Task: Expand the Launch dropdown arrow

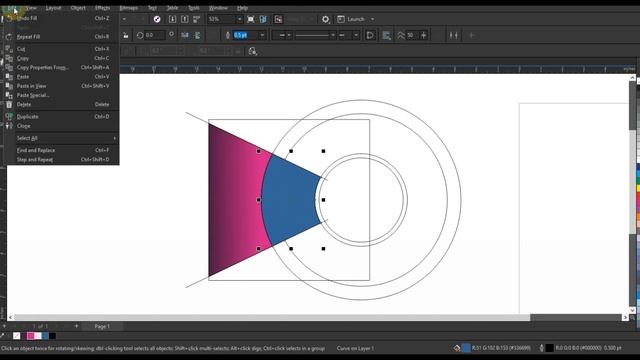Action: coord(372,19)
